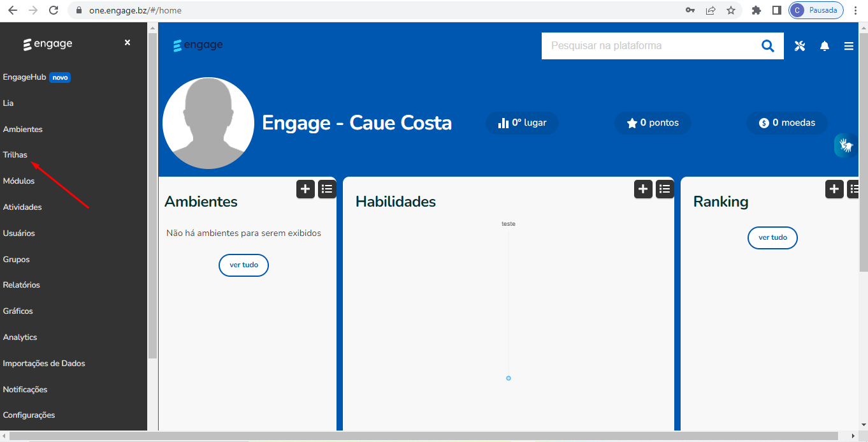
Task: Go back with browser back arrow
Action: pyautogui.click(x=12, y=10)
